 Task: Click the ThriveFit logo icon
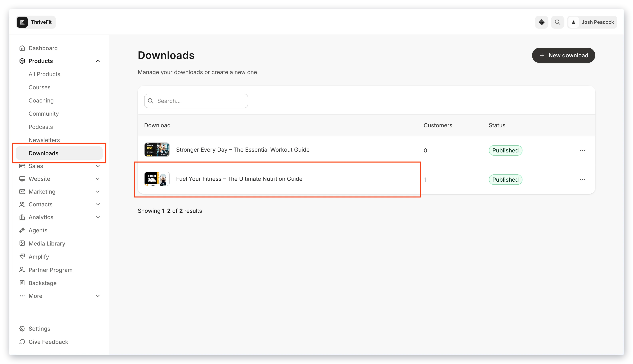(22, 22)
